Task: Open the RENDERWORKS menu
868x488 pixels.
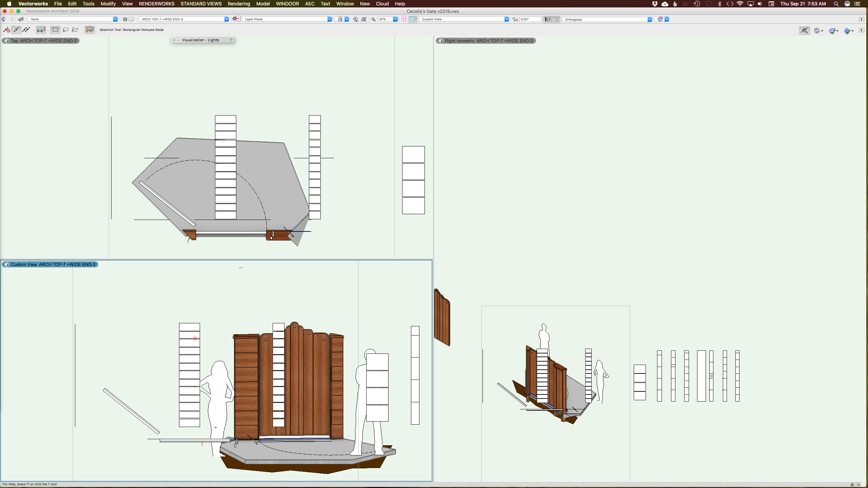Action: [156, 4]
